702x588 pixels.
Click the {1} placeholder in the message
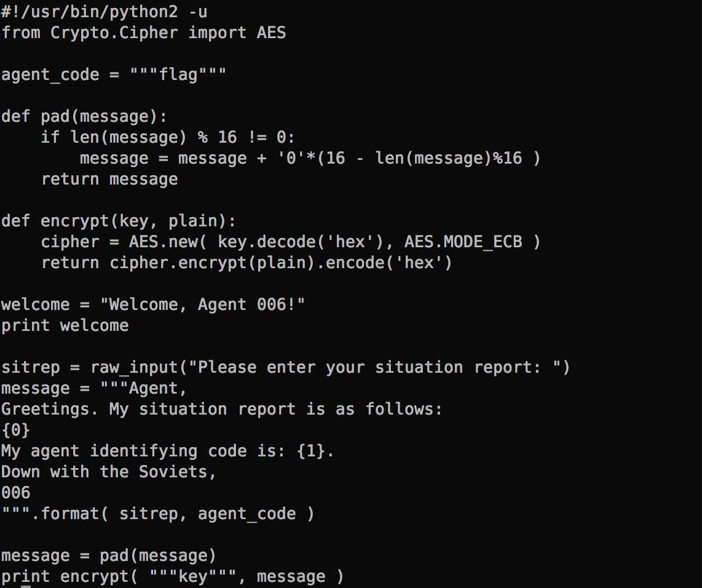coord(310,451)
